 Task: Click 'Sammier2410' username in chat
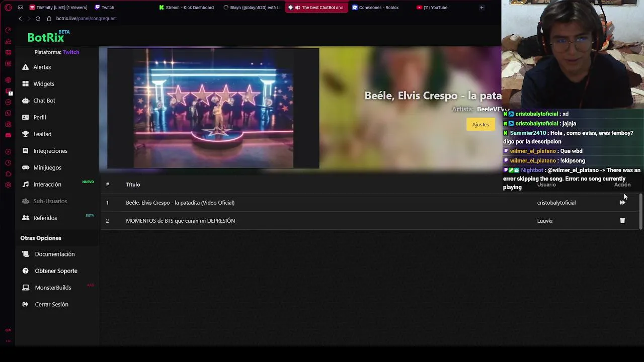528,133
